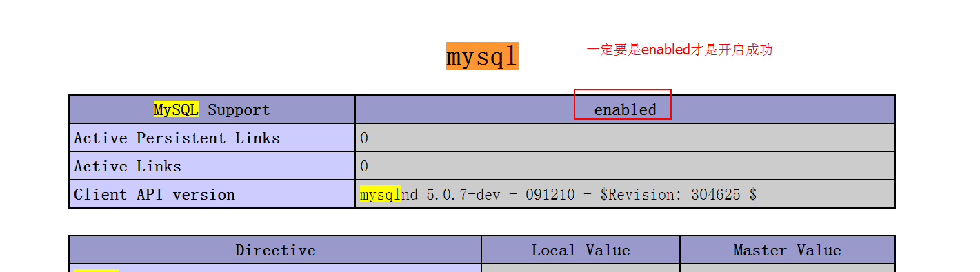Select the "Active Persistent Links" row label
This screenshot has width=980, height=272.
point(212,138)
